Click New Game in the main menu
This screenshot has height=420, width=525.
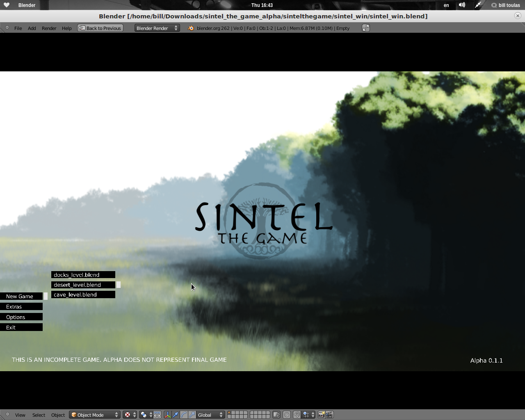click(x=21, y=296)
